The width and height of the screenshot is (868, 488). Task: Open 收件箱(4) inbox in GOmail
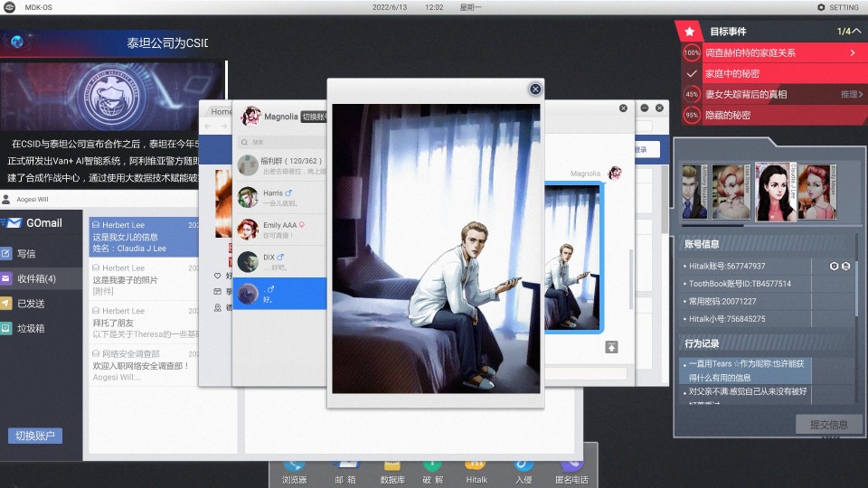point(41,279)
